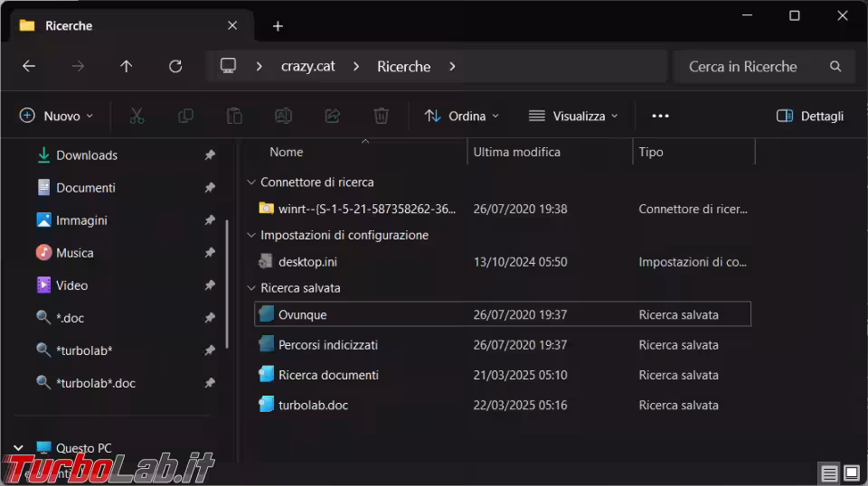The image size is (868, 486).
Task: Open Documenti in the sidebar
Action: coord(85,188)
